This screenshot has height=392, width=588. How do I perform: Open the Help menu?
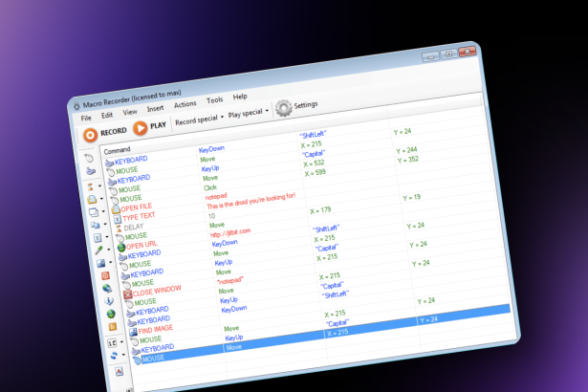point(240,97)
